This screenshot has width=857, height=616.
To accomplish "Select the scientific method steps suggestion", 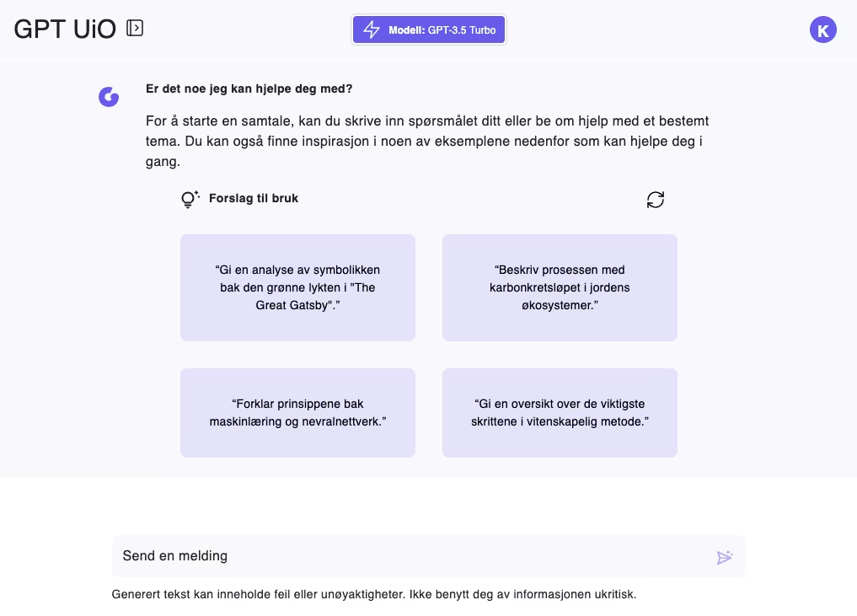I will tap(560, 412).
